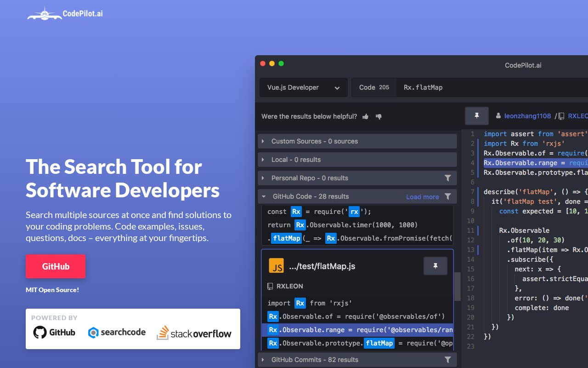588x368 pixels.
Task: Click the MIT Open Source! text
Action: 52,290
